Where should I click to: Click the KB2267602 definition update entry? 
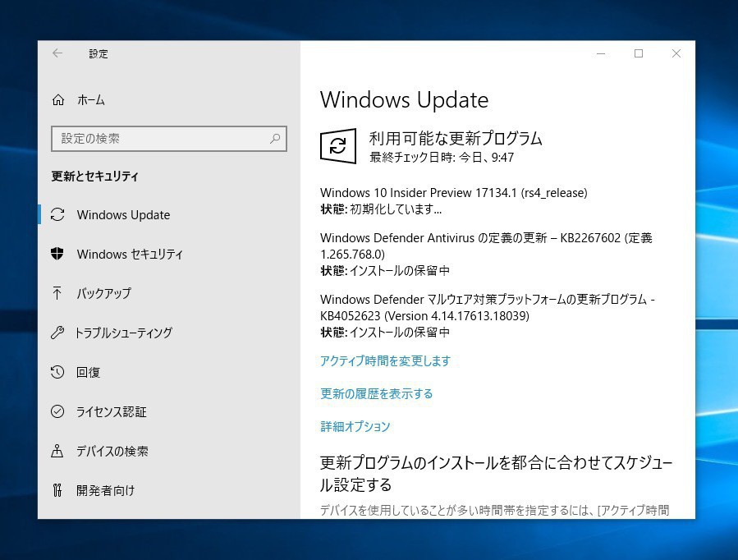click(486, 246)
